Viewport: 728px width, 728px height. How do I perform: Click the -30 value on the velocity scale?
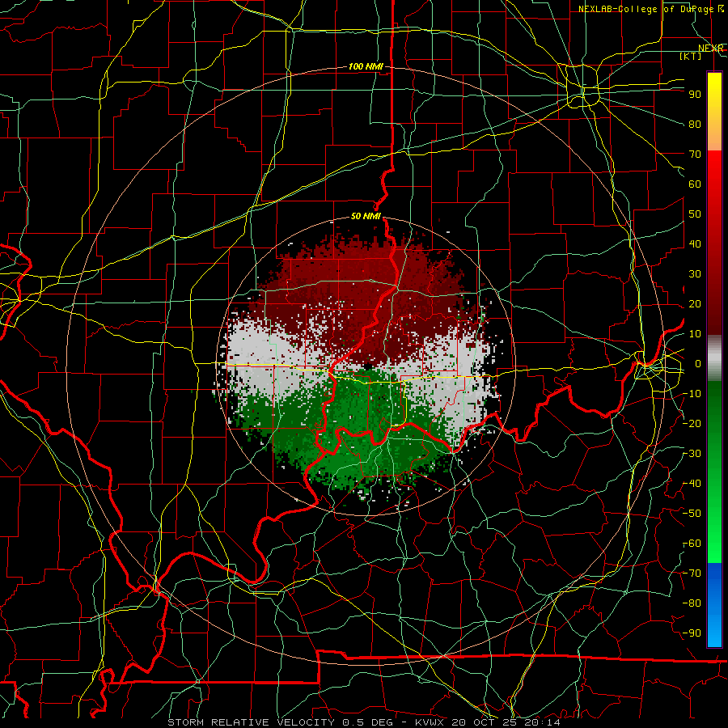(692, 454)
